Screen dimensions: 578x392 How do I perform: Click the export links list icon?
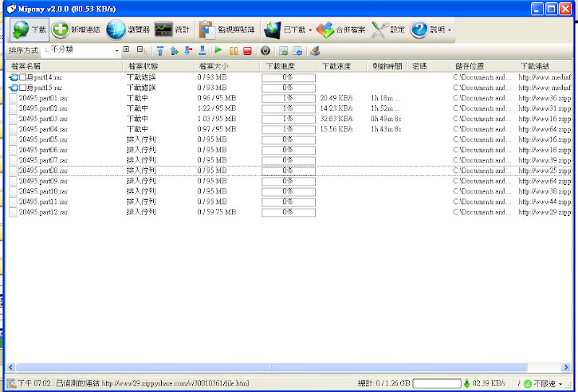(283, 51)
